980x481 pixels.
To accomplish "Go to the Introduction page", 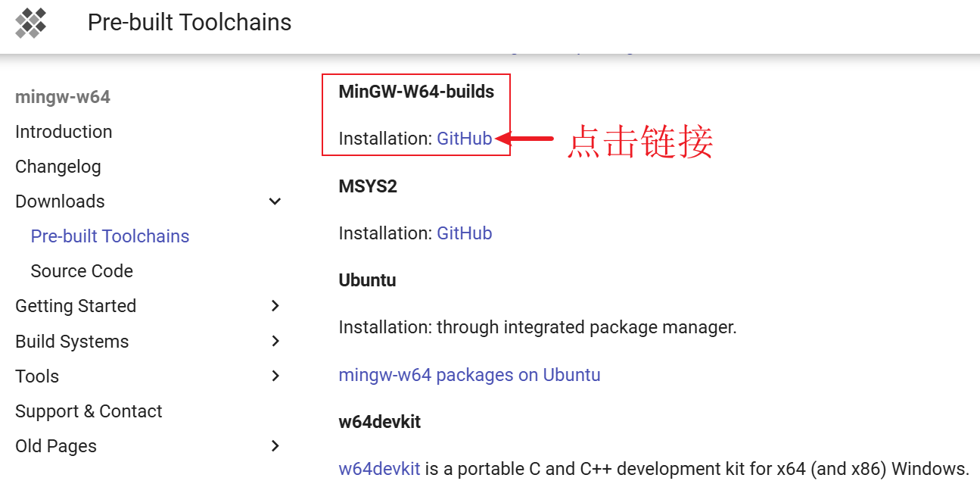I will click(x=64, y=132).
